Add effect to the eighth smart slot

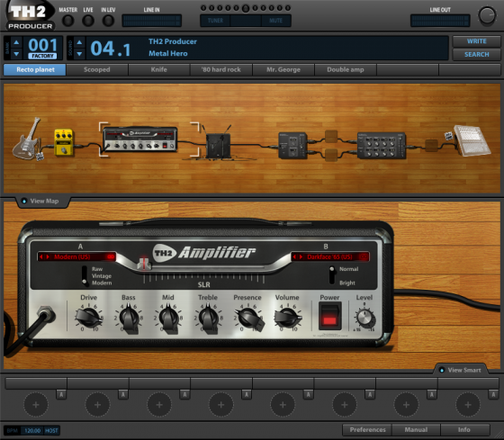468,405
